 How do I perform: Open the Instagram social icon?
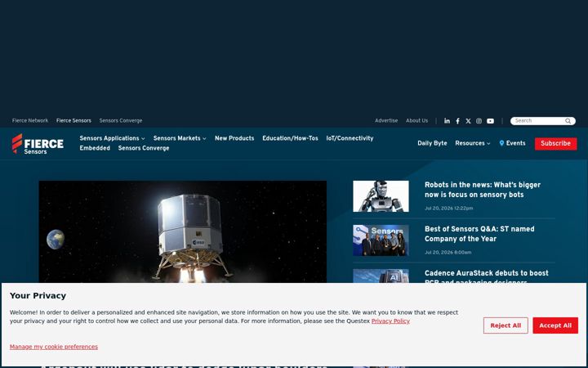[x=479, y=121]
